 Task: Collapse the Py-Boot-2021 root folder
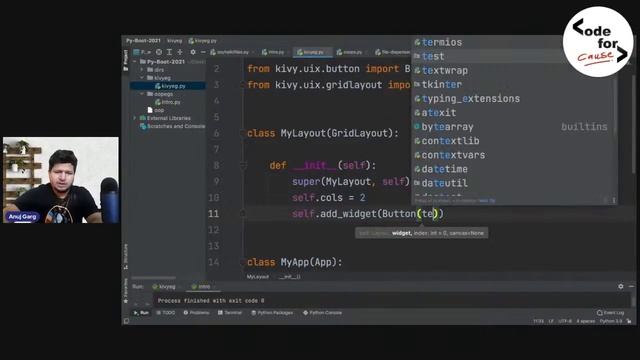pos(135,62)
